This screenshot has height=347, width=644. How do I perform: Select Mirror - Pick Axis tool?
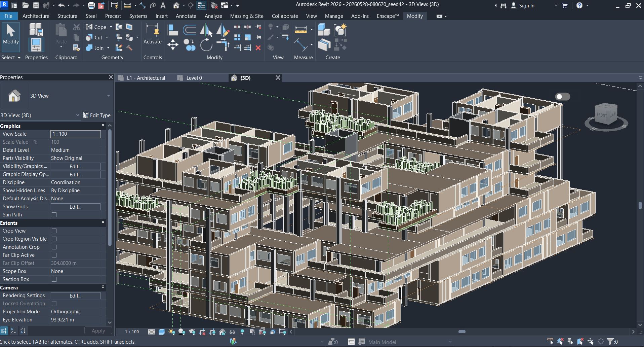206,30
